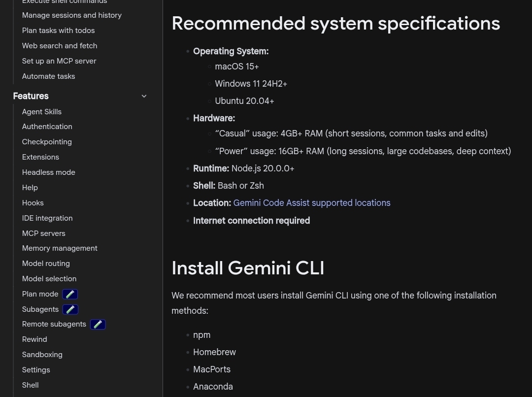Go to the Authentication page
The height and width of the screenshot is (397, 532).
click(x=47, y=127)
